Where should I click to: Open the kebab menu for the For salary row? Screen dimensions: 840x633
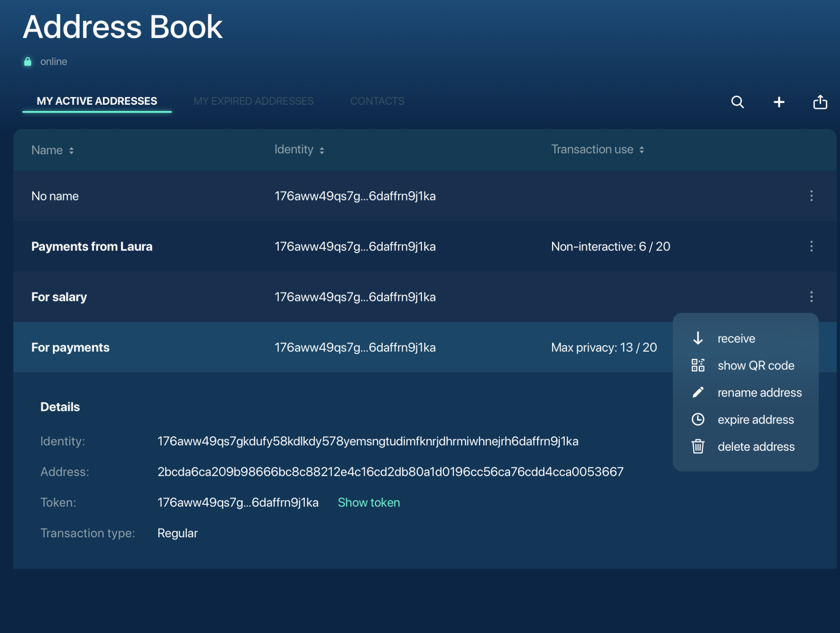click(812, 297)
